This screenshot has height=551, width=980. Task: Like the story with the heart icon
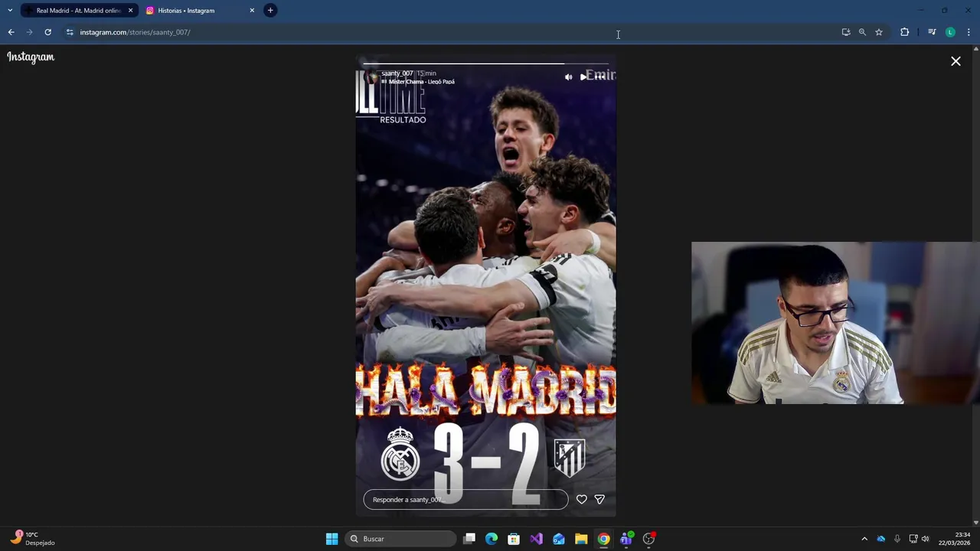(x=582, y=499)
